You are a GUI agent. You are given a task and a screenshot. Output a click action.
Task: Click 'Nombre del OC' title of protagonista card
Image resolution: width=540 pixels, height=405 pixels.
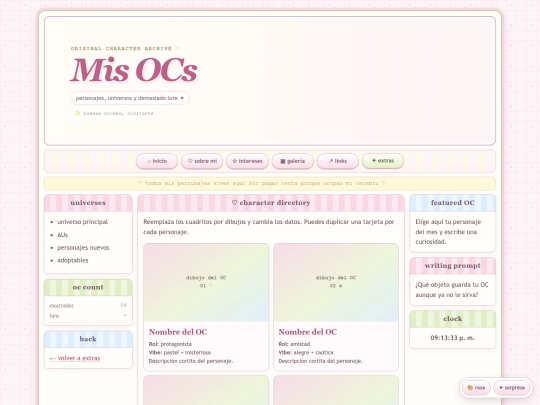tap(178, 332)
